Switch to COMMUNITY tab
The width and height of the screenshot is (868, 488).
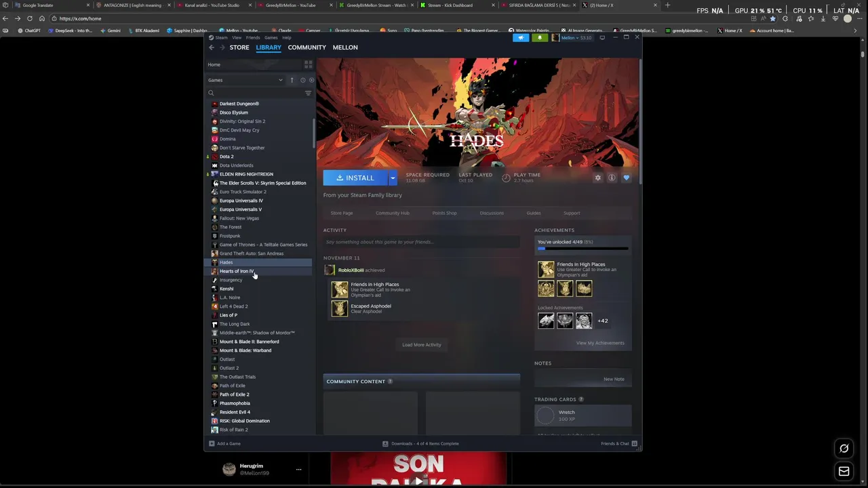click(307, 47)
